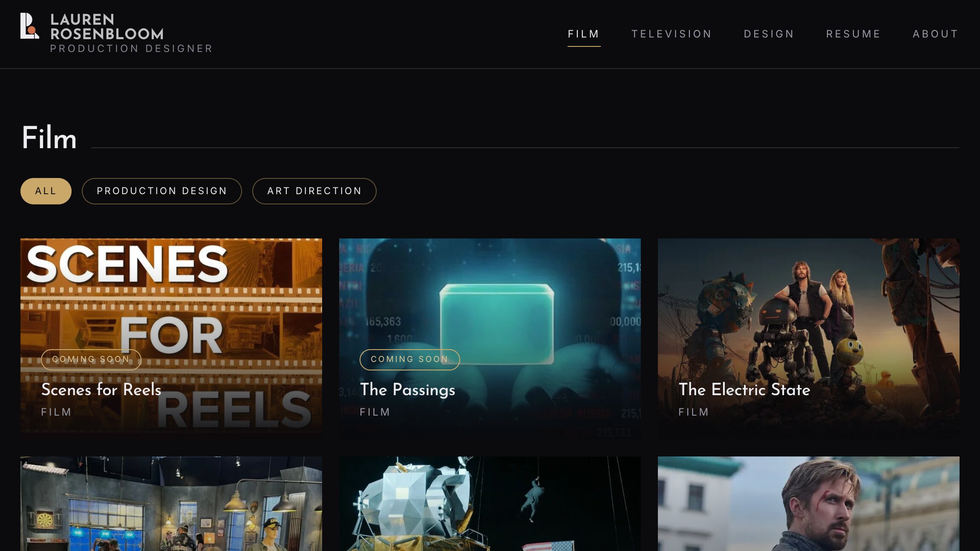Click the Production Designer subtitle

point(131,49)
